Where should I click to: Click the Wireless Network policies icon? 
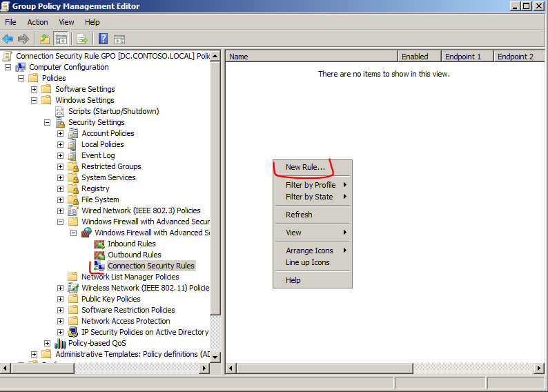click(73, 288)
